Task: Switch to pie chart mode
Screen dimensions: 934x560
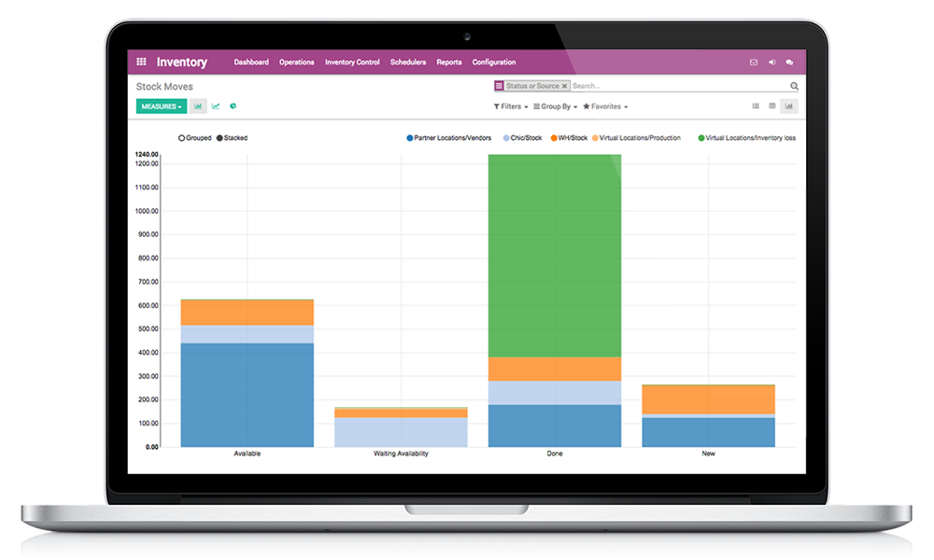Action: pyautogui.click(x=233, y=106)
